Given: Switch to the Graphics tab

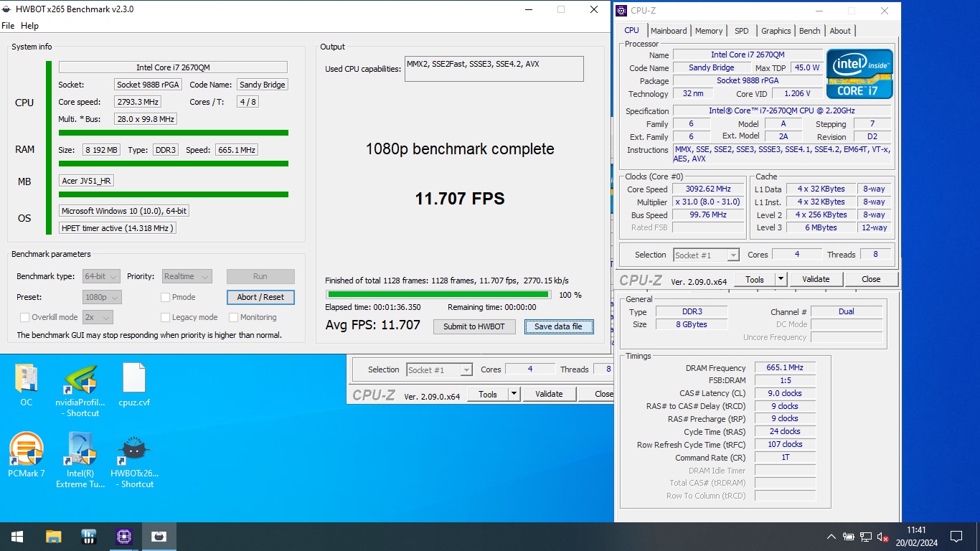Looking at the screenshot, I should coord(776,31).
